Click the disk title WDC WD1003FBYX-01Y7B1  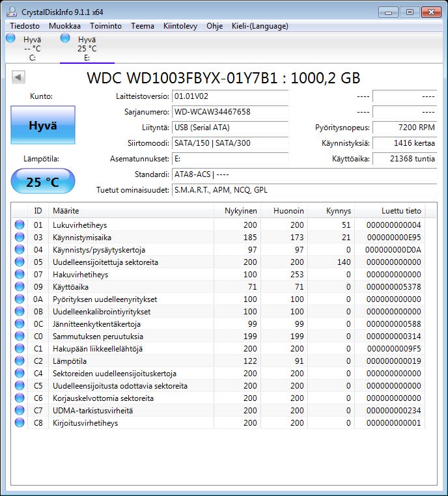(x=223, y=78)
